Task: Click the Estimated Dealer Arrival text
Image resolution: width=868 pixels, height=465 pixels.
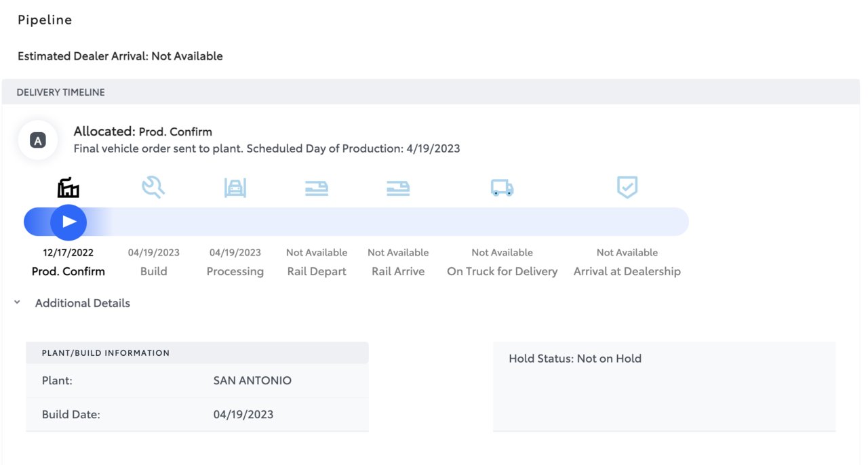Action: tap(120, 56)
